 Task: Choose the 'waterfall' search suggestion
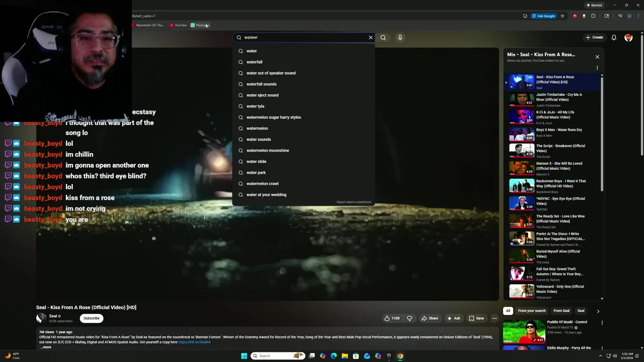303,62
